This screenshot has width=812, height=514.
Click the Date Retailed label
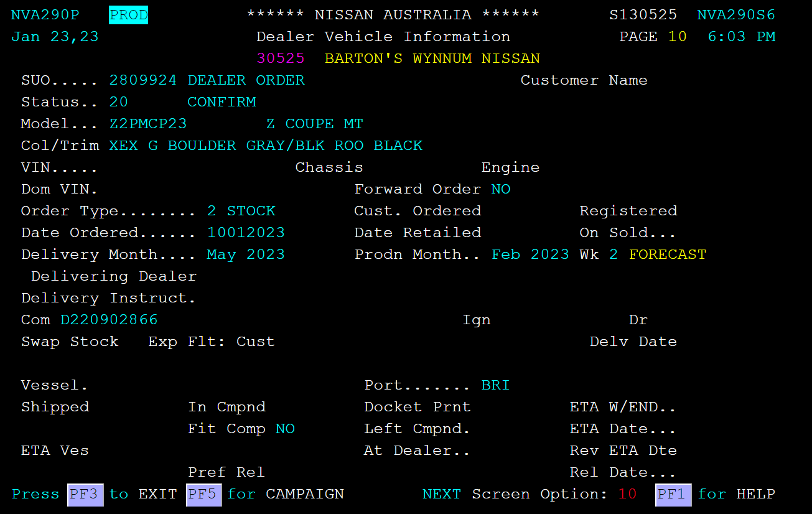[418, 233]
